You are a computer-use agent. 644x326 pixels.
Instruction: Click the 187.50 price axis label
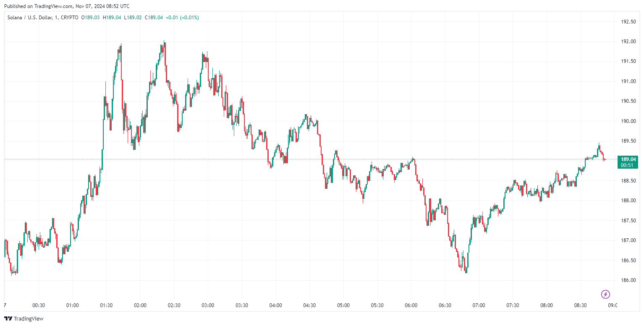[628, 221]
